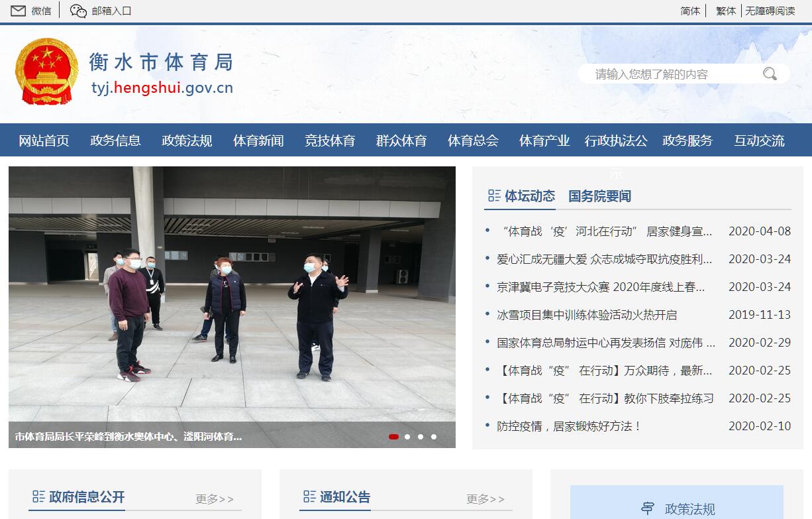
Task: Open the 体育新闻 nav item
Action: (x=258, y=141)
